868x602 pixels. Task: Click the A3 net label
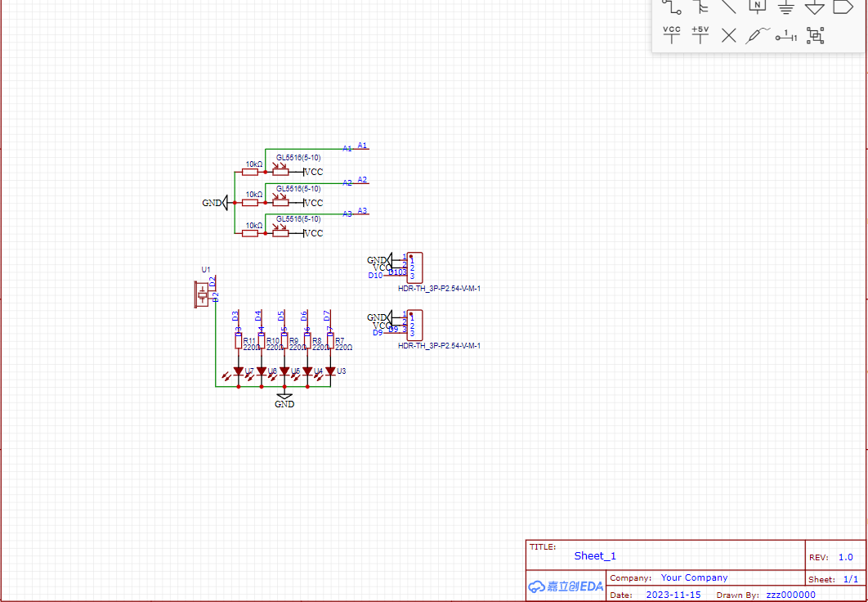tap(363, 210)
